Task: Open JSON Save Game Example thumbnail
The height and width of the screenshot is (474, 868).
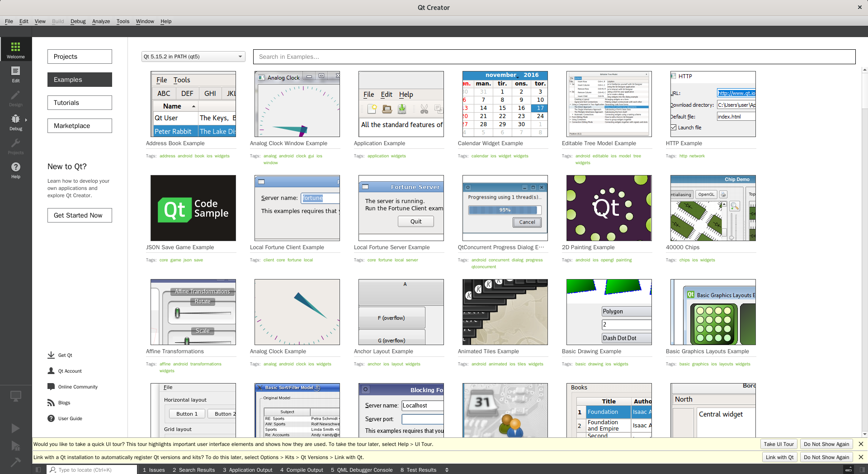Action: [193, 208]
